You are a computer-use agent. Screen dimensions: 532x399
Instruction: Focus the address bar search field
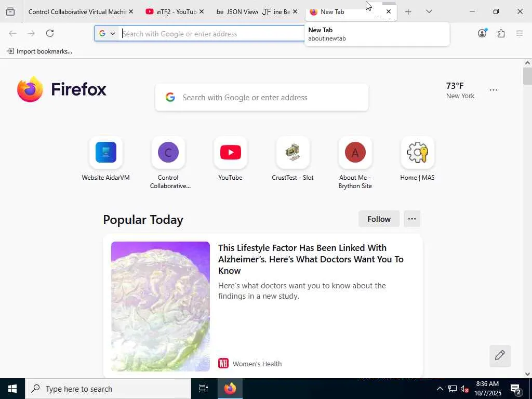point(213,34)
